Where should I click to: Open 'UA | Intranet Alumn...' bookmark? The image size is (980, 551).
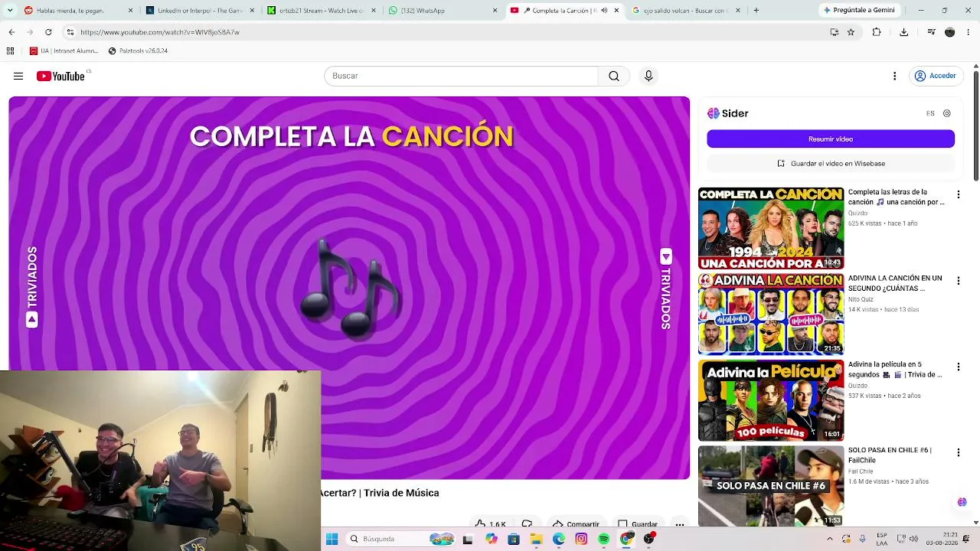pos(64,51)
